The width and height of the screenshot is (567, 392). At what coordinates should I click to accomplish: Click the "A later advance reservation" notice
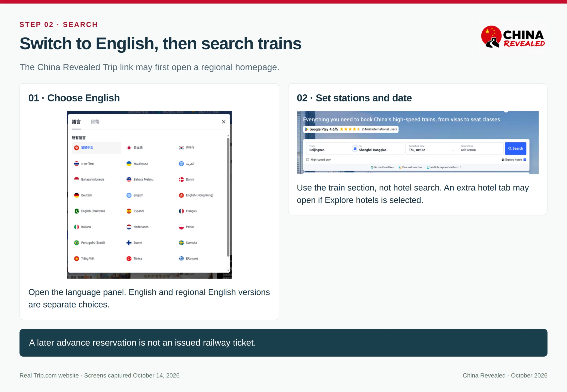283,343
